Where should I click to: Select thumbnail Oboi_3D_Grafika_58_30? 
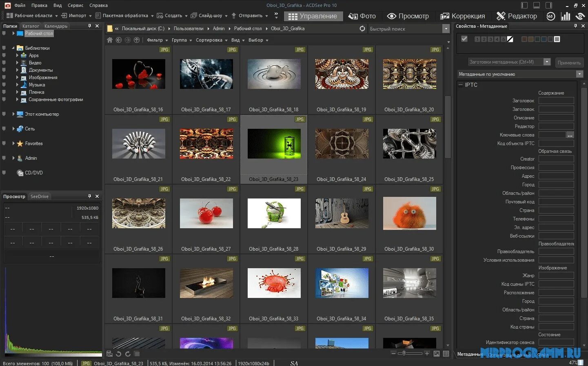[409, 219]
